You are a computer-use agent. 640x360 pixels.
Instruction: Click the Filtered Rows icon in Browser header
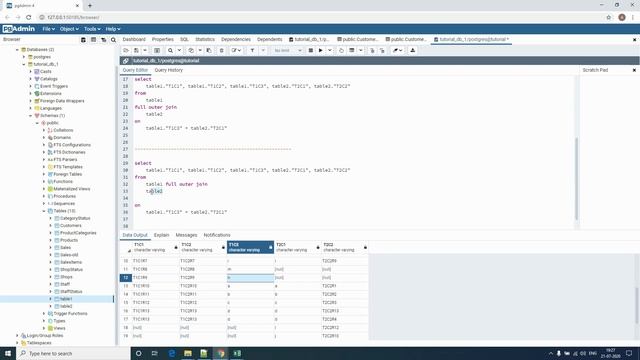point(103,40)
